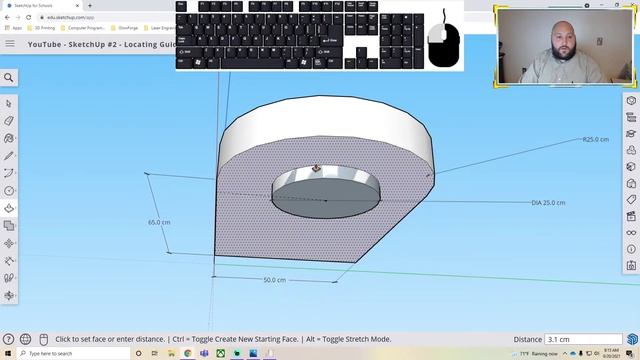Select the Eraser tool

(x=9, y=121)
